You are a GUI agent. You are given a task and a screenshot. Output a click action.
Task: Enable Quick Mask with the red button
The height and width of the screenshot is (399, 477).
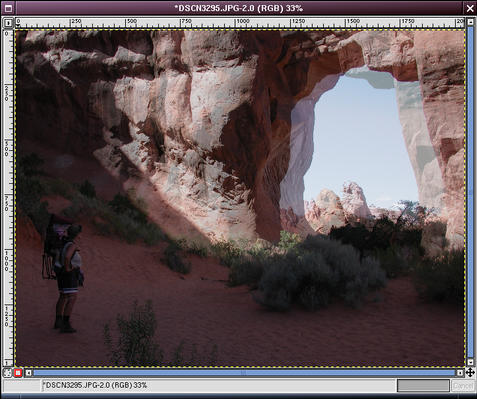(x=18, y=373)
